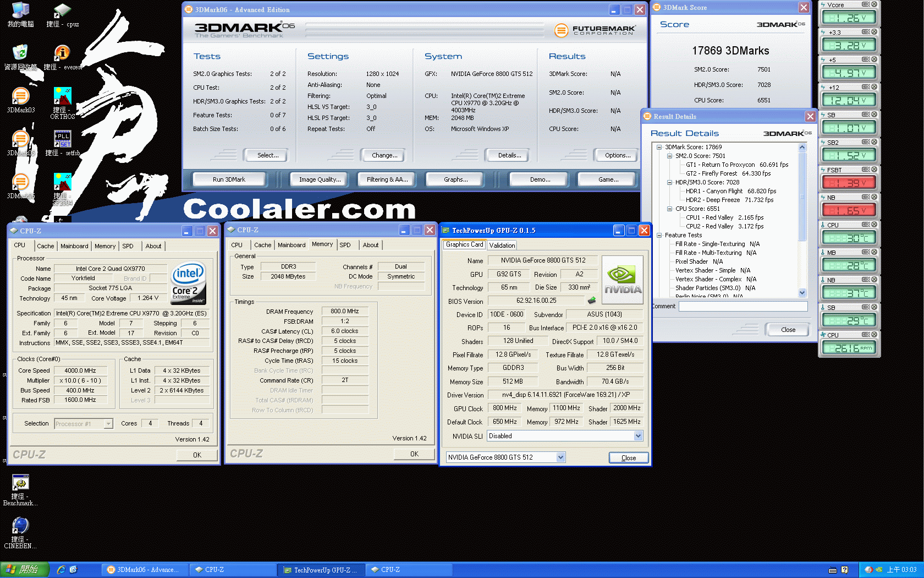924x578 pixels.
Task: Open the graphics card selector dropdown
Action: pos(560,457)
